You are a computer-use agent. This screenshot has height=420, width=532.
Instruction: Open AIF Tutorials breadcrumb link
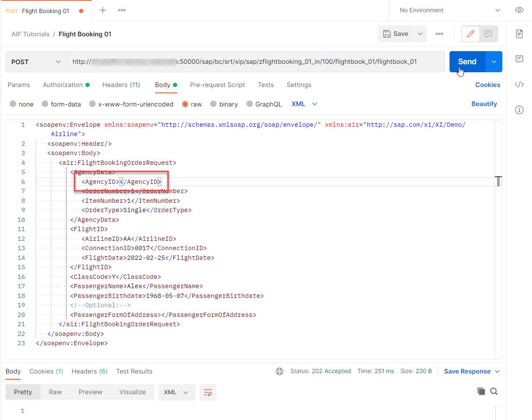tap(30, 34)
